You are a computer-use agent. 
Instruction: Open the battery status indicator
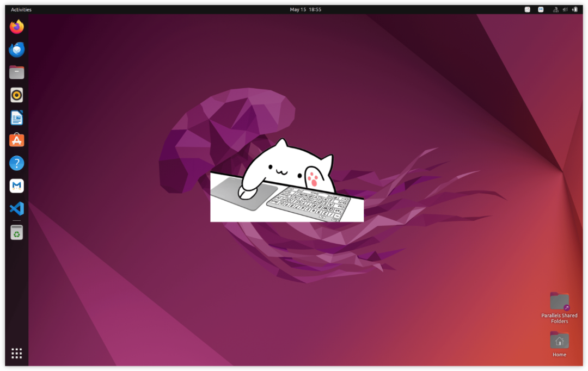click(x=575, y=9)
